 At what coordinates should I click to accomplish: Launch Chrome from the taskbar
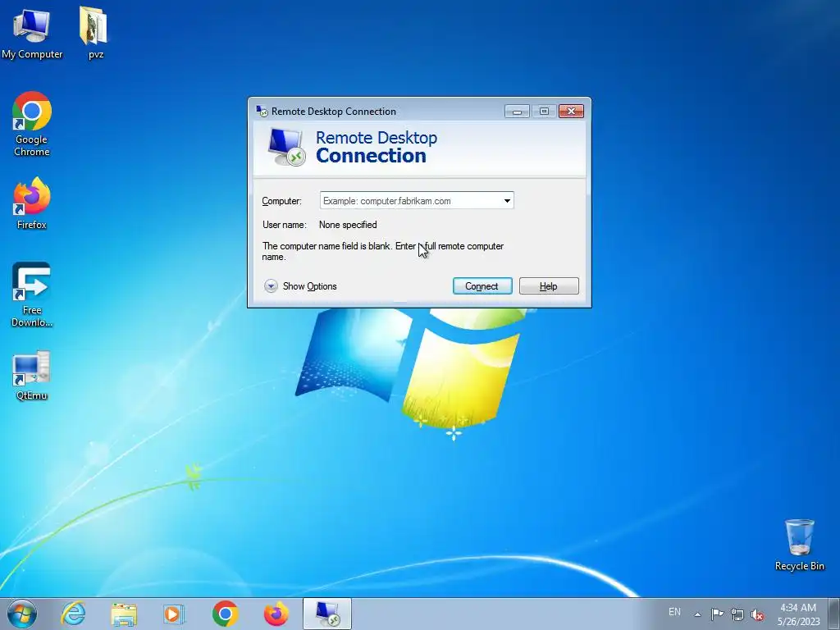pyautogui.click(x=225, y=614)
